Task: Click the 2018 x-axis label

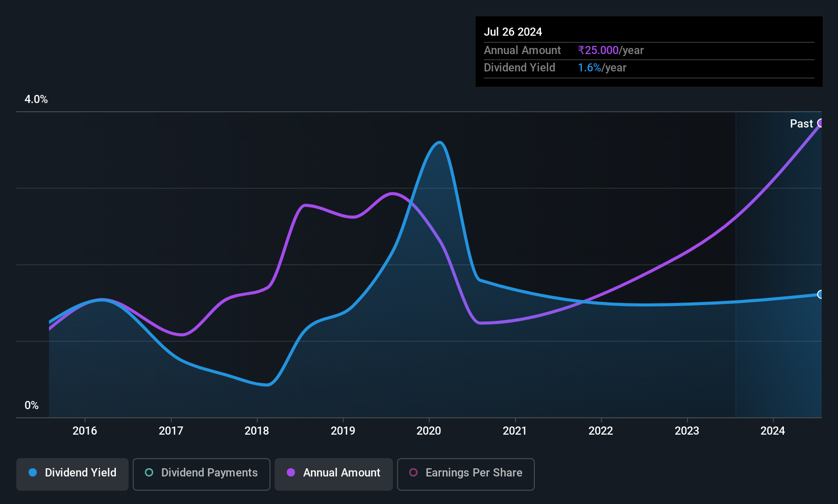Action: pyautogui.click(x=257, y=431)
